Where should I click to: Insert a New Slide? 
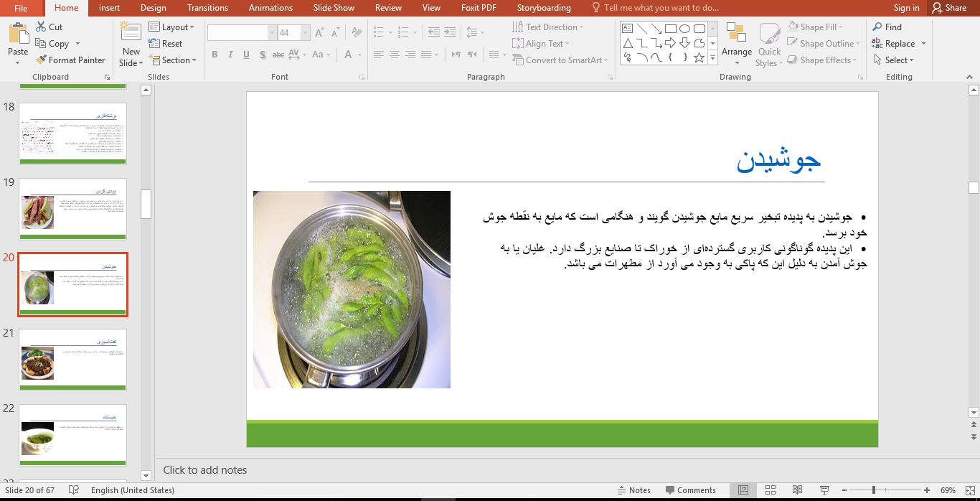click(x=131, y=44)
